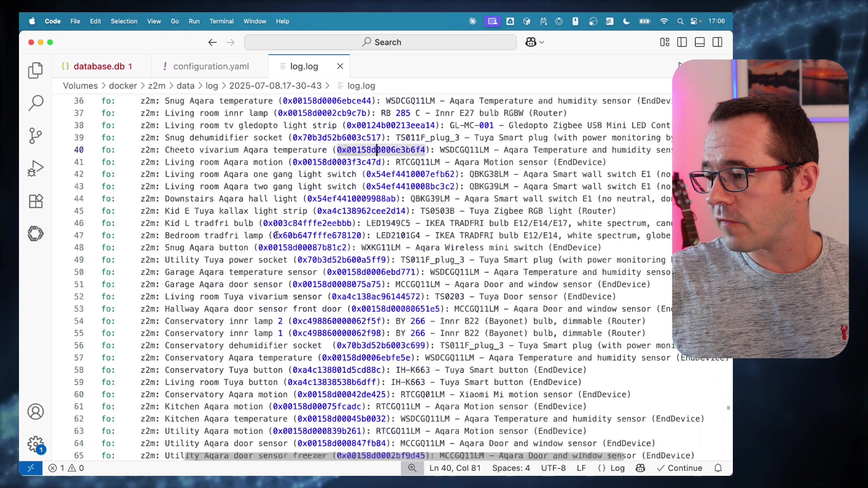
Task: Toggle the secondary sidebar visibility
Action: [x=718, y=42]
